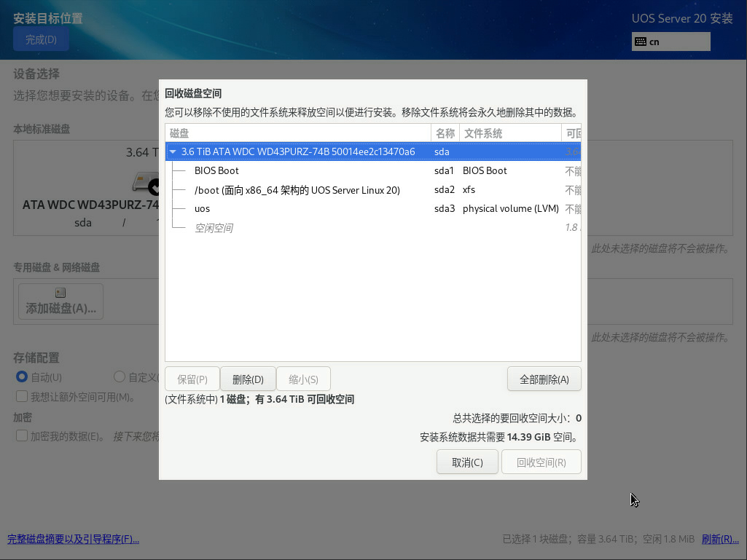Click the 文件系统 column header
This screenshot has width=747, height=560.
tap(510, 133)
